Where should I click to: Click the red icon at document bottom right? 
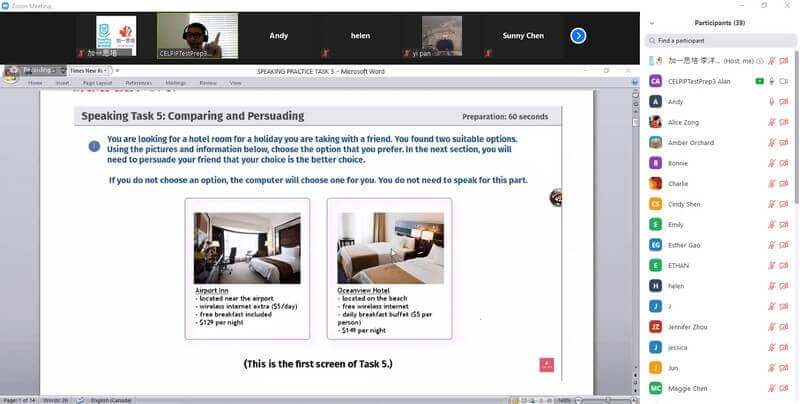click(x=546, y=365)
